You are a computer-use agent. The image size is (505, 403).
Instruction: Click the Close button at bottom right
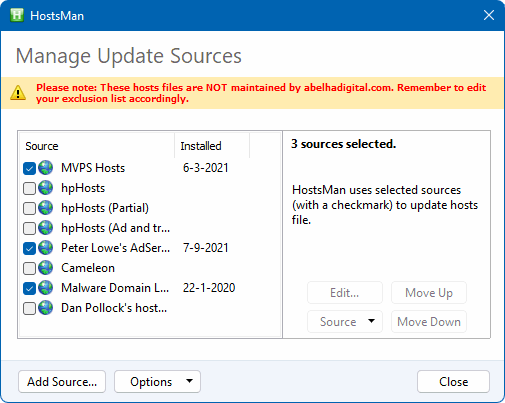click(x=453, y=382)
